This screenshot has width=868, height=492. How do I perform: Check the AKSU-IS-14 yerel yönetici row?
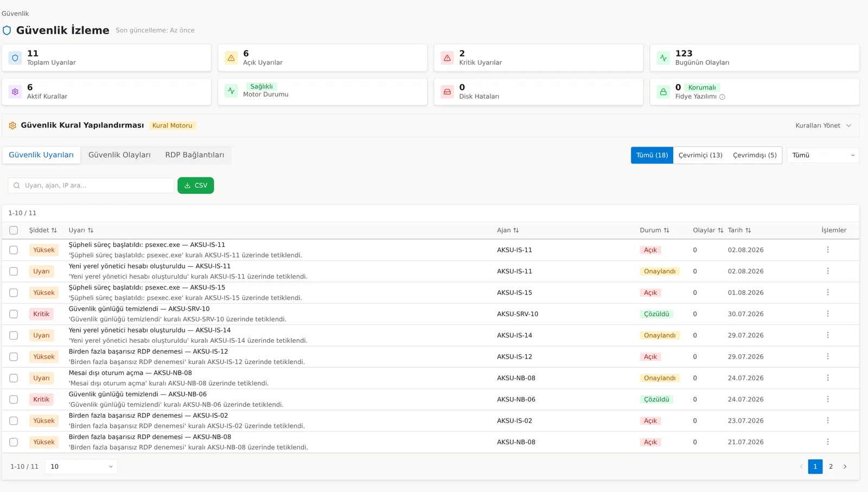pyautogui.click(x=14, y=335)
